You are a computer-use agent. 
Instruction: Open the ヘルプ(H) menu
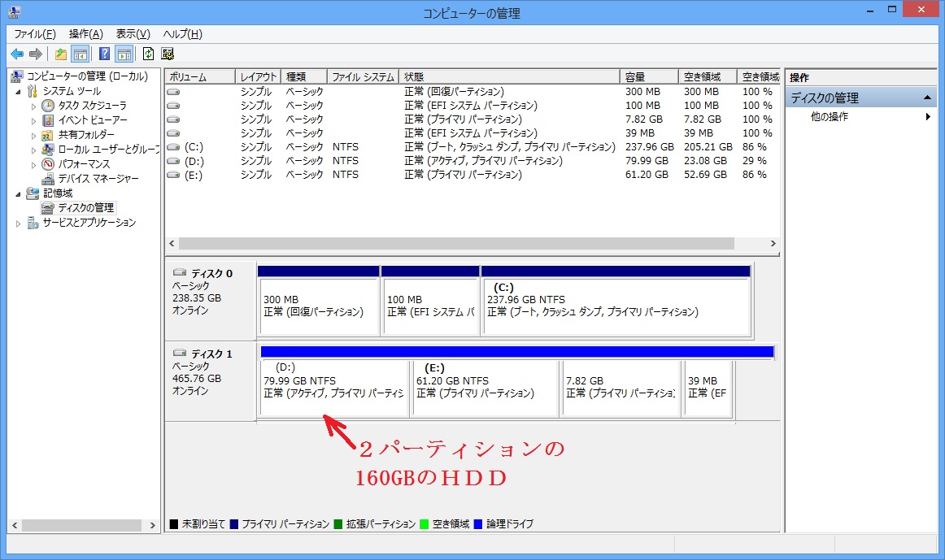pos(183,34)
